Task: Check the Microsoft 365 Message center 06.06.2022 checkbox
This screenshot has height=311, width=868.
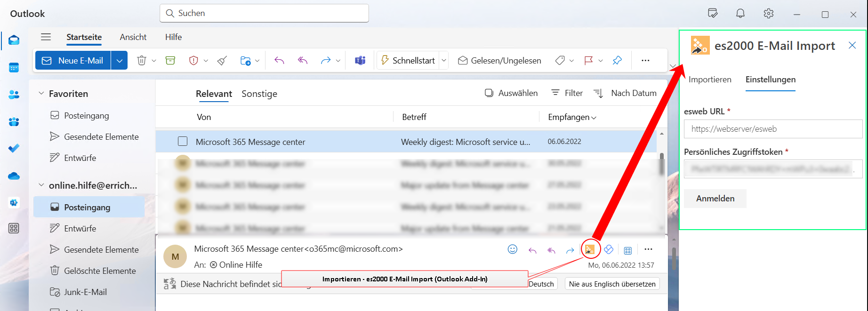Action: tap(183, 141)
